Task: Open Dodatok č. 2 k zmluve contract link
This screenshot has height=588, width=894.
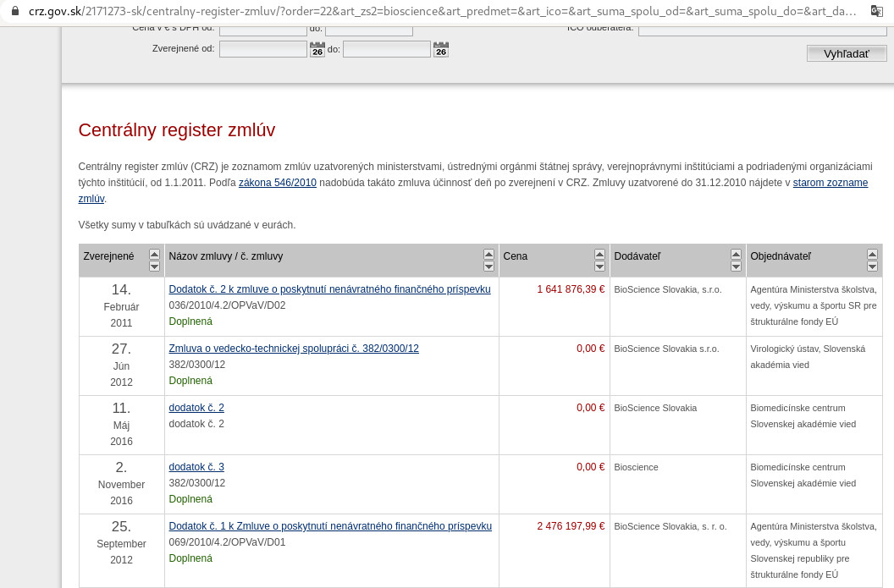Action: 329,289
